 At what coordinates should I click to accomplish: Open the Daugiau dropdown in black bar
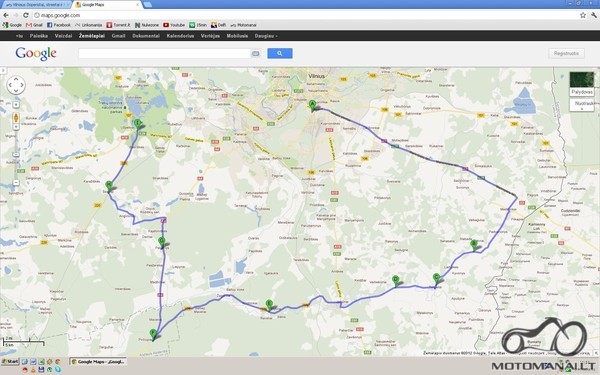(266, 36)
